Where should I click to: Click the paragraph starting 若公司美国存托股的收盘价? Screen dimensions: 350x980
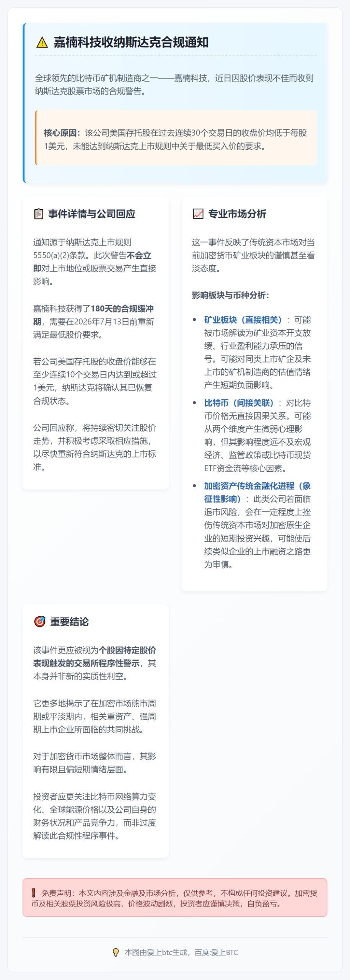(95, 381)
